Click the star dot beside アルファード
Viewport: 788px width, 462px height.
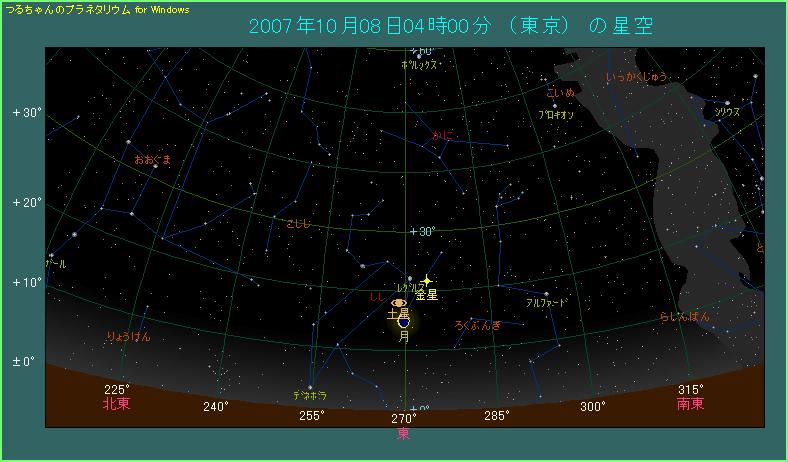click(547, 292)
